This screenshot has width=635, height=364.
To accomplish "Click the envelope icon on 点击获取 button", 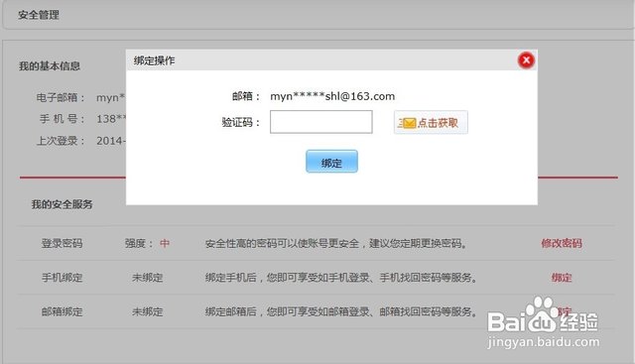I will coord(408,123).
